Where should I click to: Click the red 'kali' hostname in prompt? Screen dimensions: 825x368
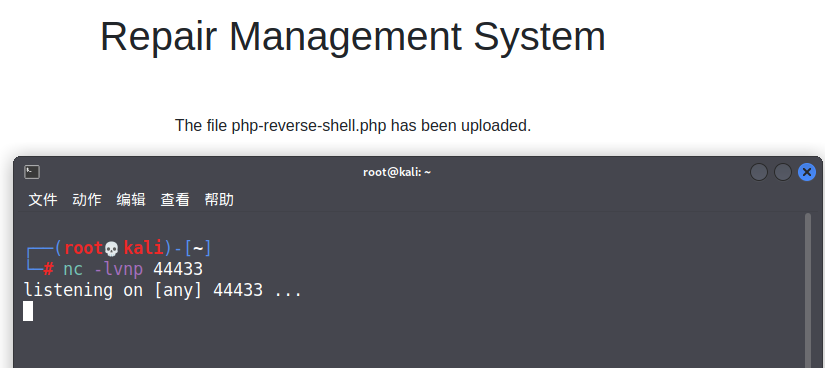point(143,248)
